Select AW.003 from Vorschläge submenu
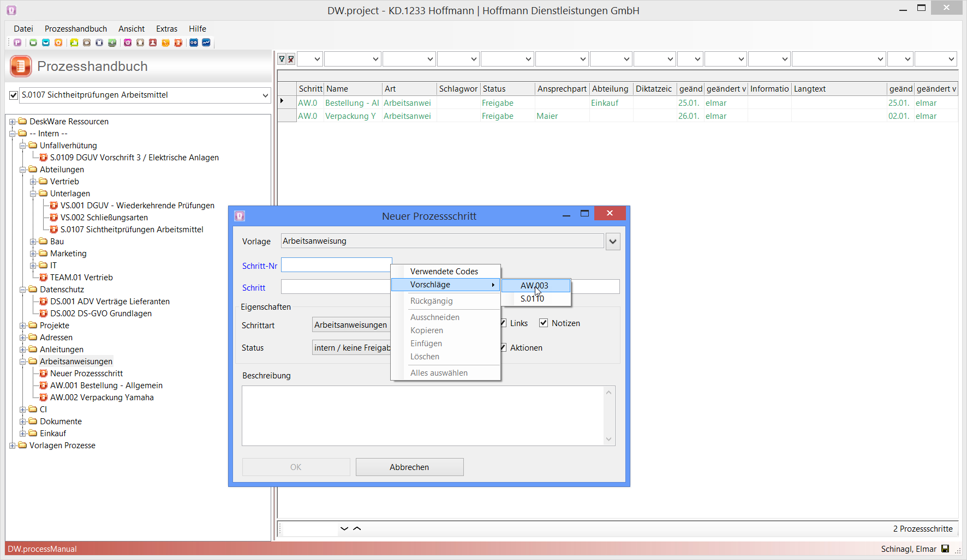This screenshot has height=560, width=967. tap(534, 285)
